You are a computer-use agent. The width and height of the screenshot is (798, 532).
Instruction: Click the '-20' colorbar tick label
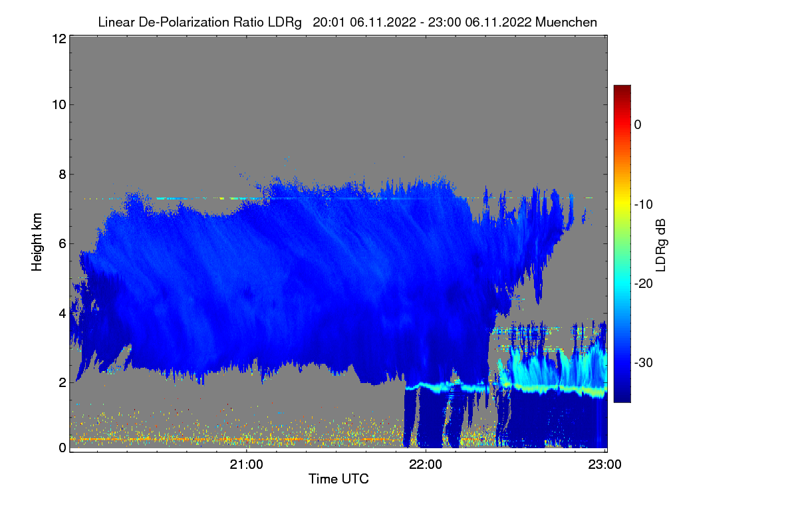pyautogui.click(x=644, y=283)
